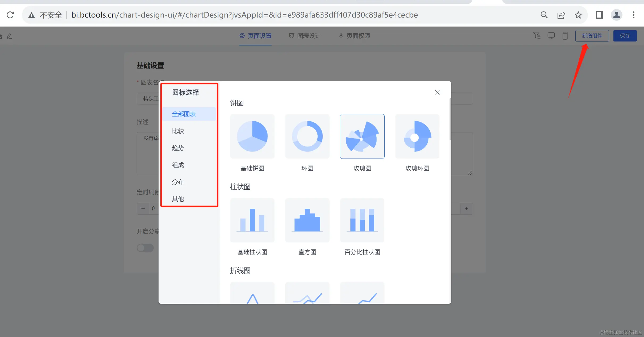Click the desktop monitor preview icon
644x337 pixels.
(x=551, y=36)
